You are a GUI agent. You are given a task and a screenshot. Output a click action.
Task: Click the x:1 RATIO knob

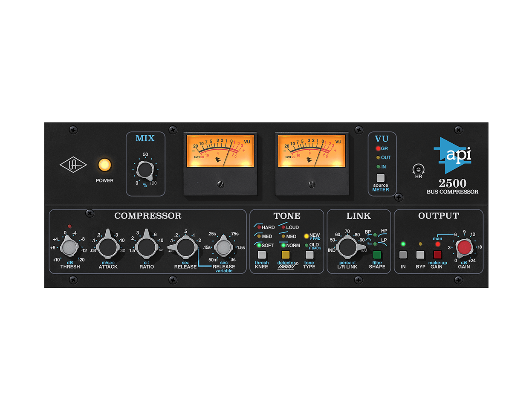point(146,247)
